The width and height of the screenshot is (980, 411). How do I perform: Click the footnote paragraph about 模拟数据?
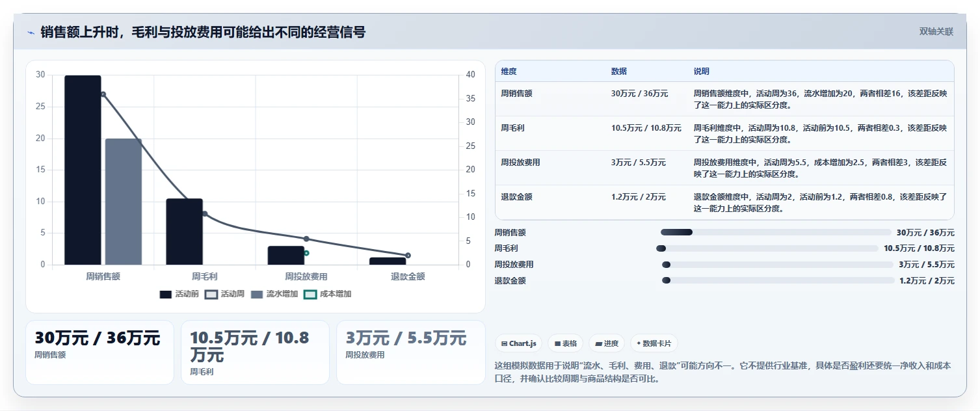(x=722, y=372)
